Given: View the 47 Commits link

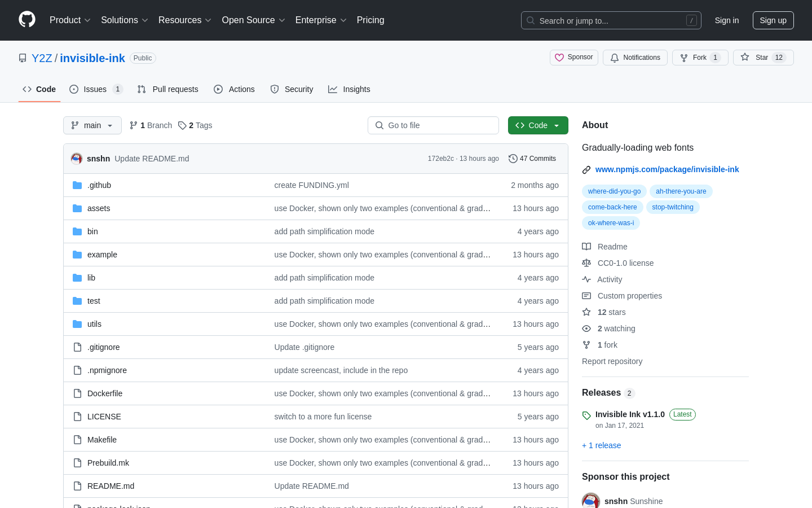Looking at the screenshot, I should coord(532,159).
